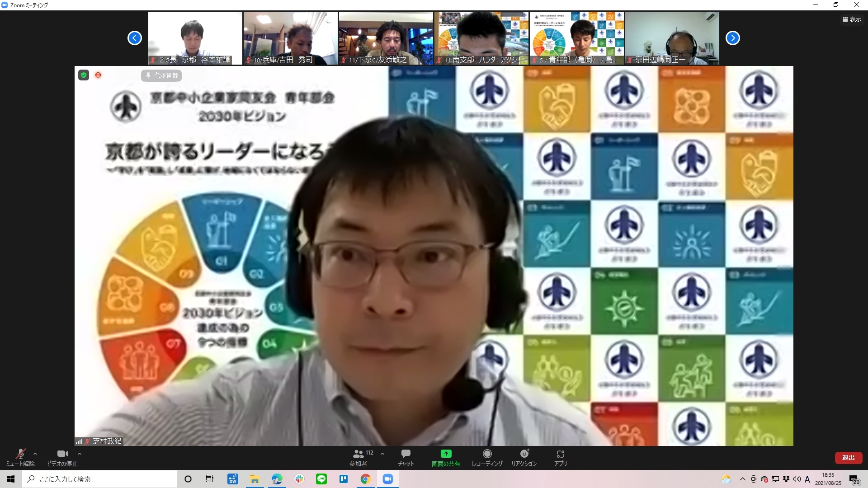Unmute microphone with ミュート解除
Screen dimensions: 868x488
tap(20, 457)
